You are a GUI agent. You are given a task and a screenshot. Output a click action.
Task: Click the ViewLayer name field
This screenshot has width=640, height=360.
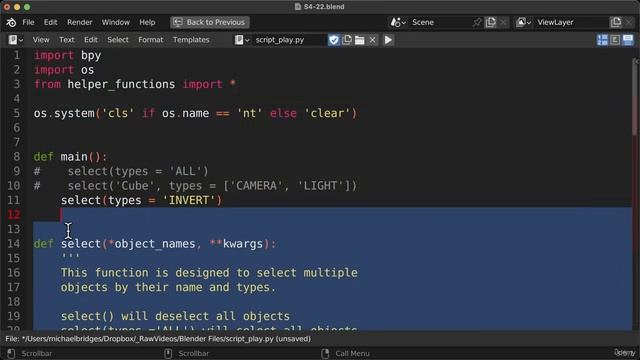click(570, 22)
